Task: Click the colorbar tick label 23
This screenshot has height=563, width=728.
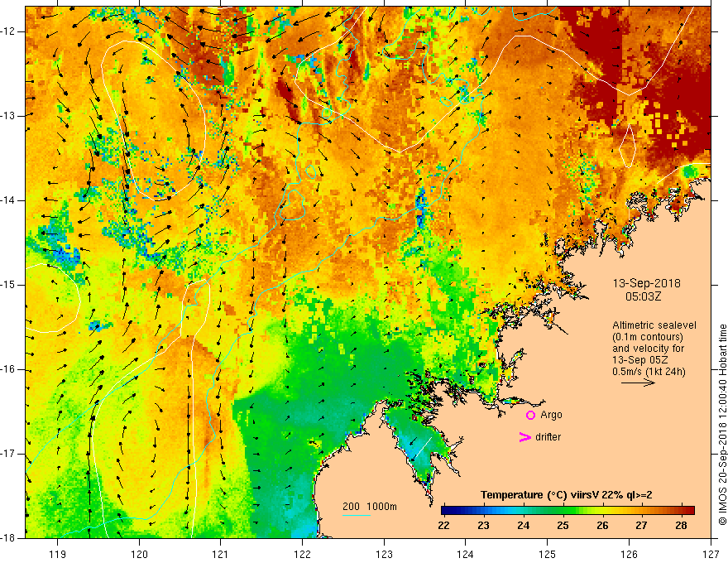Action: click(x=484, y=526)
